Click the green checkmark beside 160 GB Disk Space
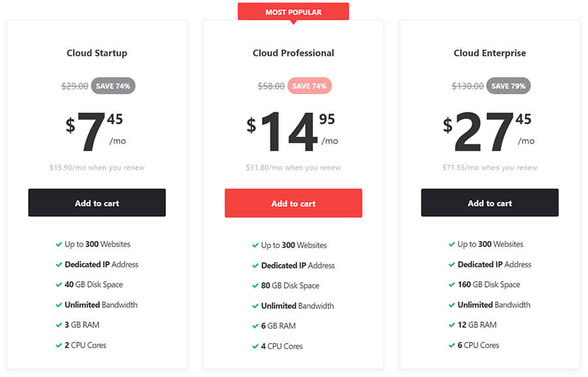This screenshot has width=588, height=377. (451, 285)
